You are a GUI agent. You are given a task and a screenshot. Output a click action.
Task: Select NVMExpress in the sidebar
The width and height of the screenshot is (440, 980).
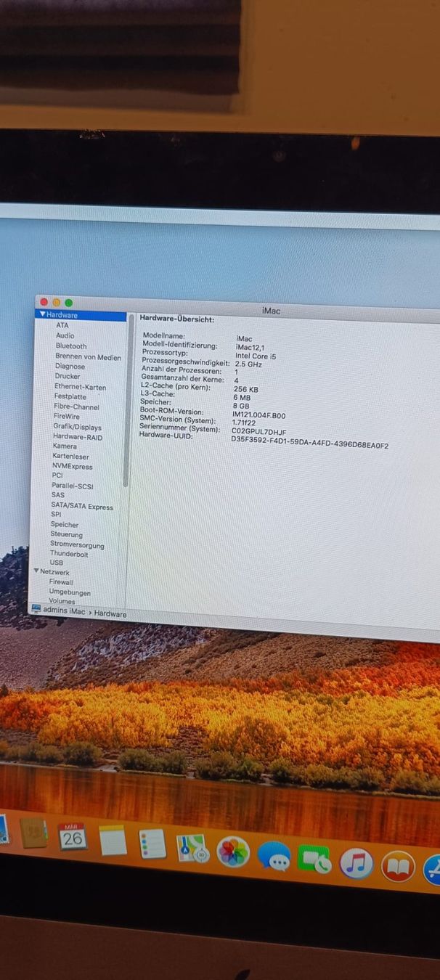72,467
